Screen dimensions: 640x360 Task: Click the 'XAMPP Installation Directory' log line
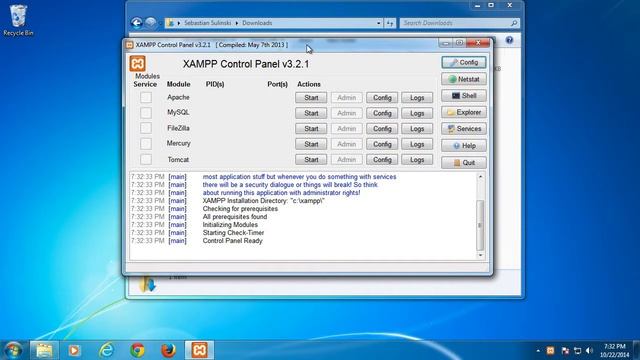pos(264,201)
